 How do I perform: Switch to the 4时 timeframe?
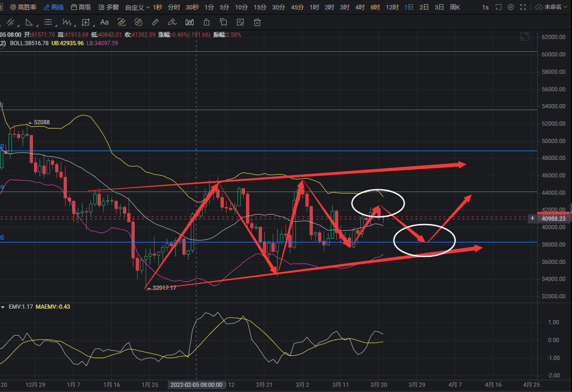click(x=360, y=7)
